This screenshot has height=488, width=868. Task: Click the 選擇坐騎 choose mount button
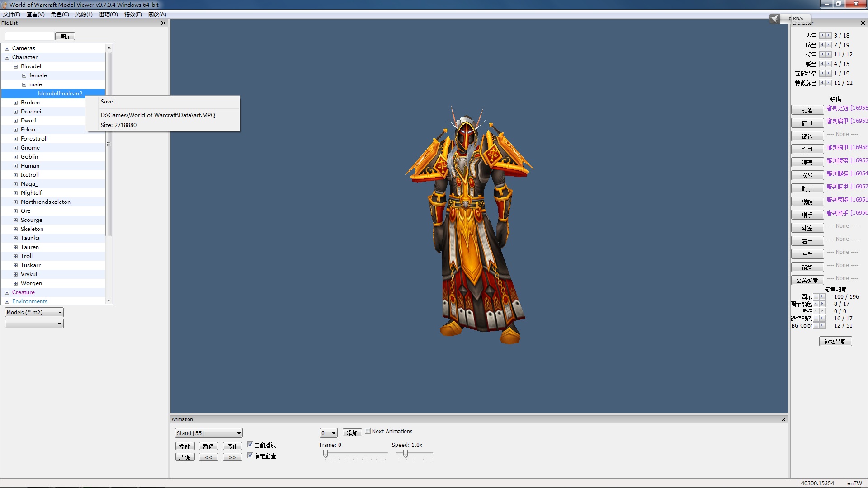click(835, 341)
